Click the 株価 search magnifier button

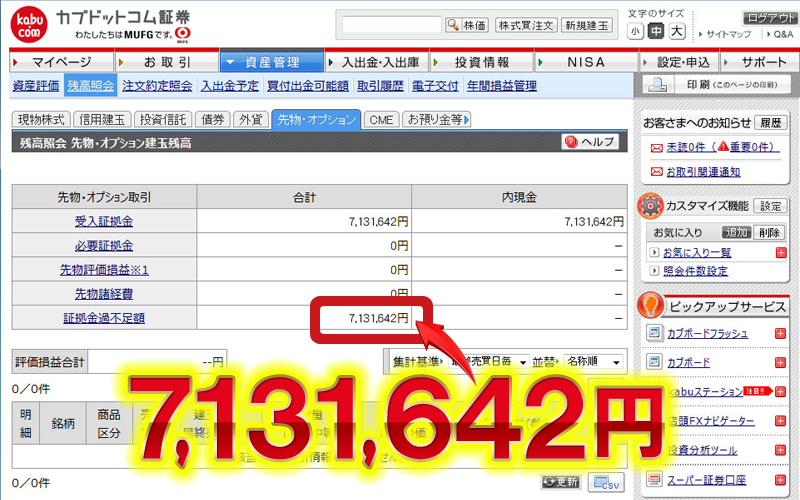467,25
